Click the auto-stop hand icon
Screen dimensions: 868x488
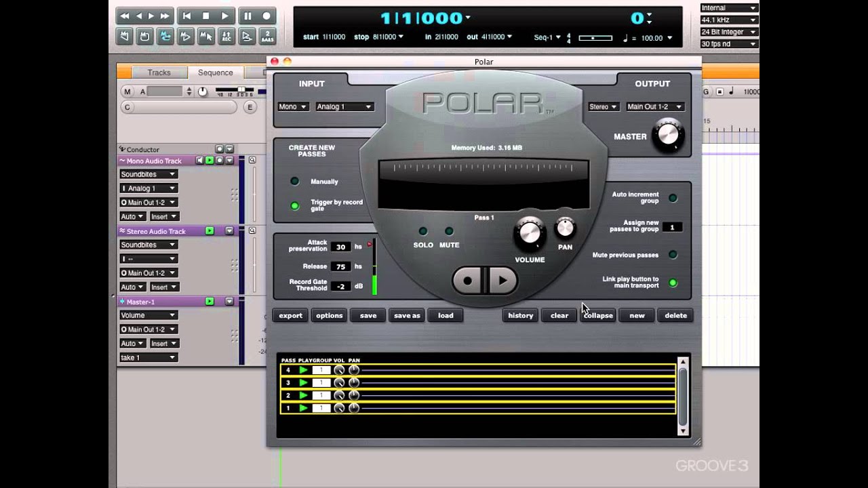tap(144, 37)
